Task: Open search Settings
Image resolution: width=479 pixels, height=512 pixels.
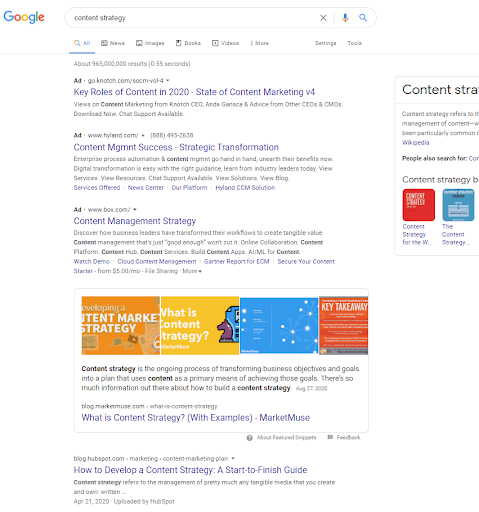Action: pyautogui.click(x=326, y=43)
